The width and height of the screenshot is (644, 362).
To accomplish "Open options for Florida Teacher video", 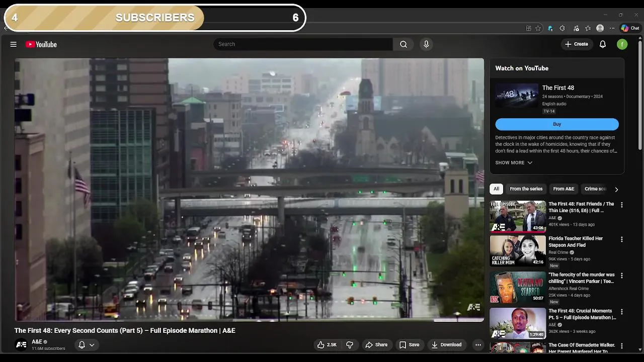I will pos(622,240).
